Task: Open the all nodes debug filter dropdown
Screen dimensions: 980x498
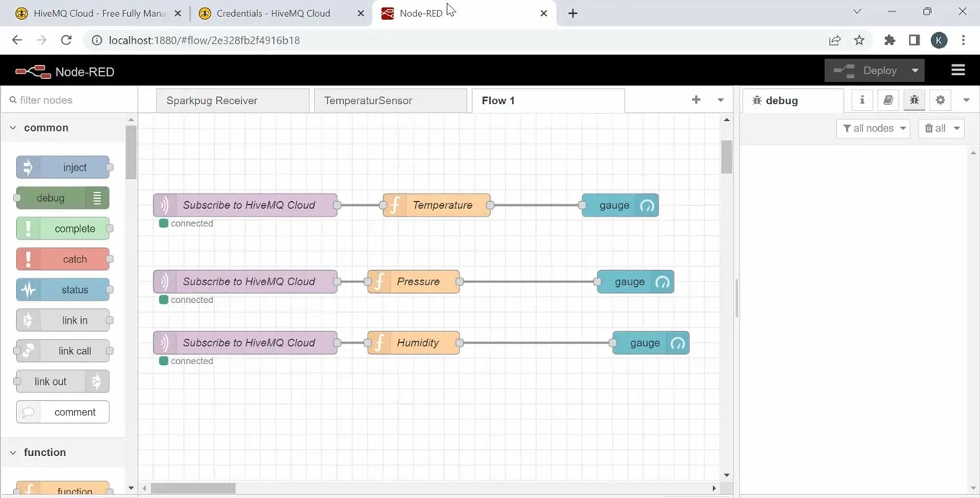Action: tap(873, 129)
